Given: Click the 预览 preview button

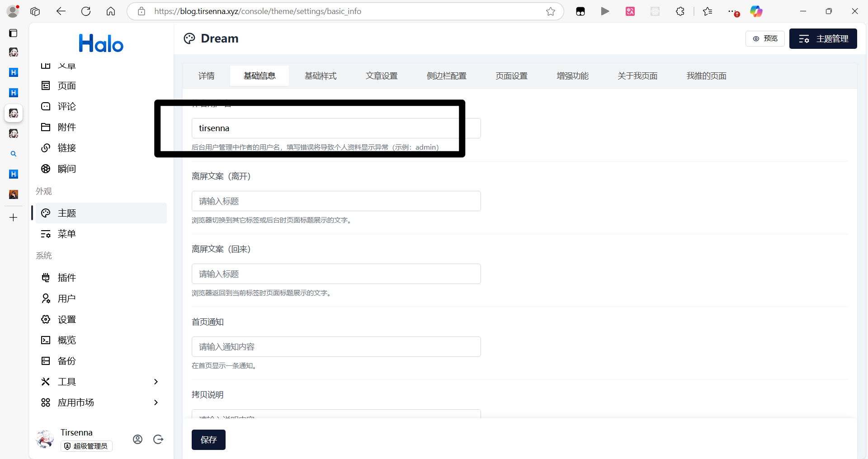Looking at the screenshot, I should [x=765, y=39].
